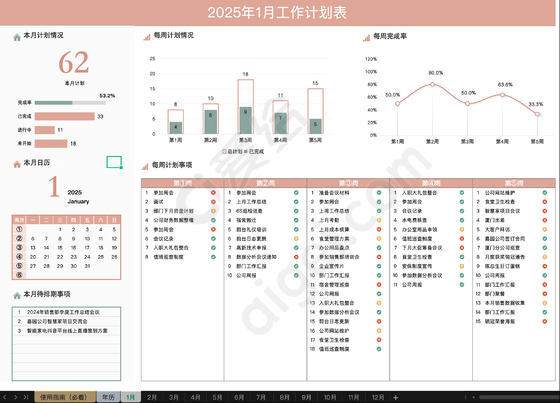Select calendar day 15
This screenshot has height=403, width=560.
(x=60, y=248)
